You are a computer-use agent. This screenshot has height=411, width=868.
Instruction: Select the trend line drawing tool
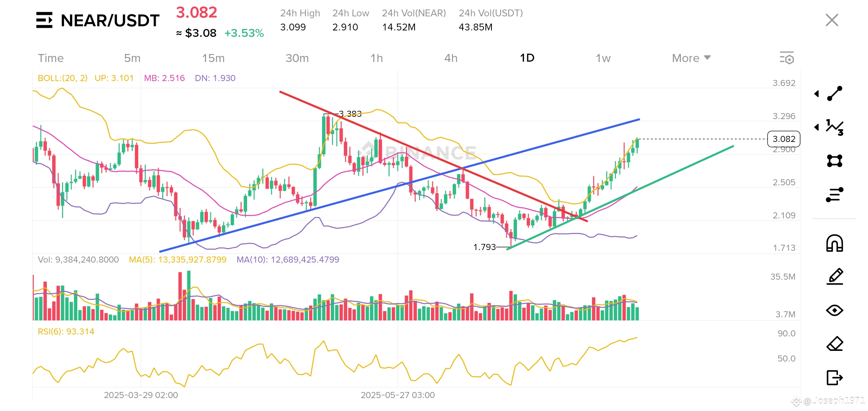(x=834, y=94)
